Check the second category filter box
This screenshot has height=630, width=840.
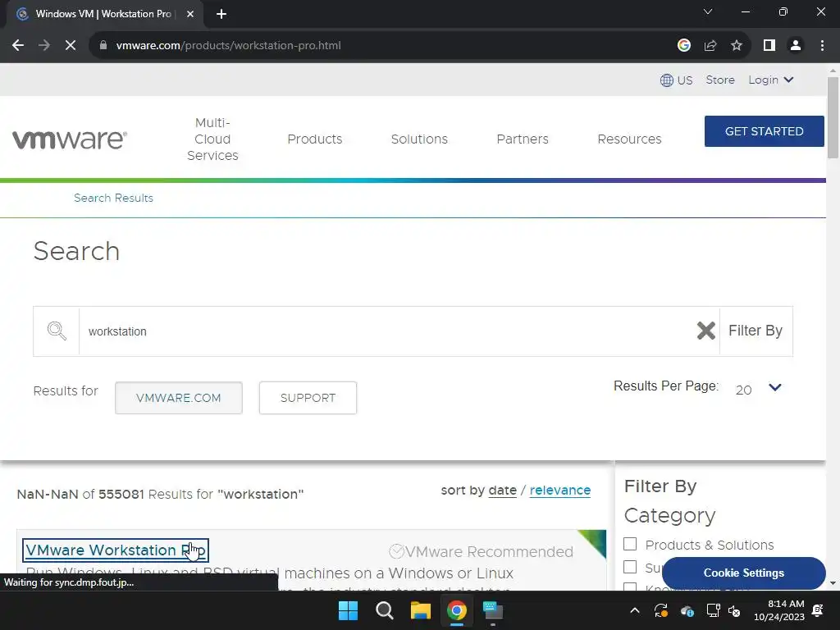(630, 567)
